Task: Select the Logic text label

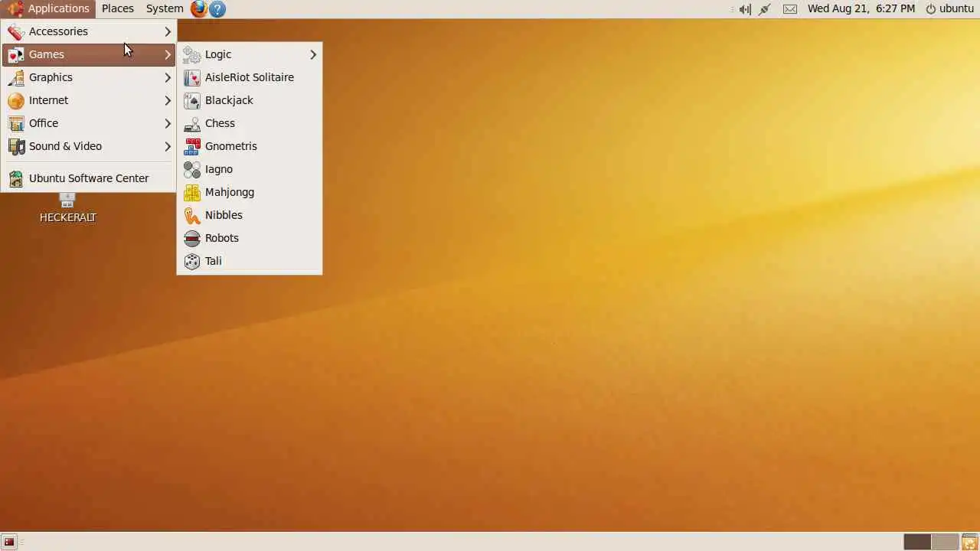Action: [x=218, y=54]
